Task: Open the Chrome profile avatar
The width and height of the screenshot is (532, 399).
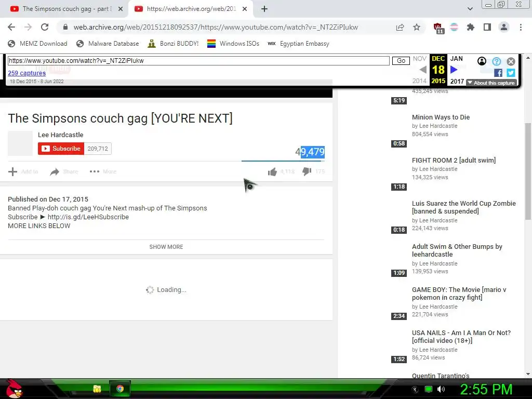Action: (504, 27)
